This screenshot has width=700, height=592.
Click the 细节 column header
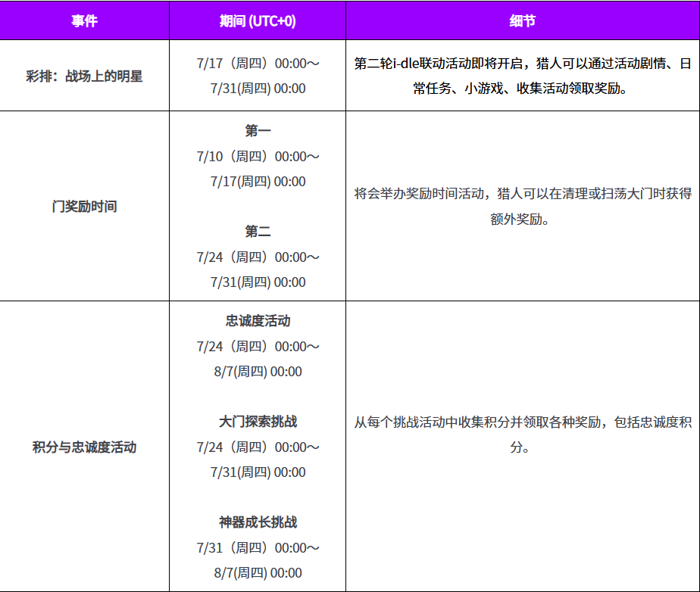coord(522,20)
